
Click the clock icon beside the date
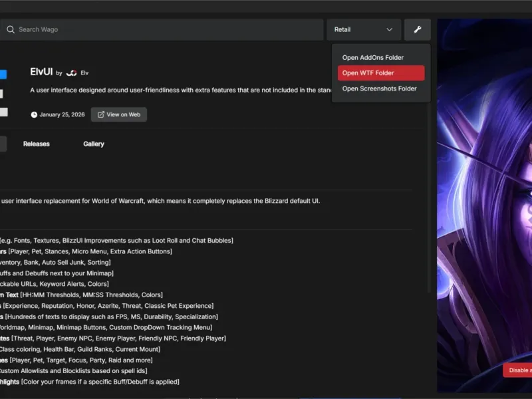coord(34,114)
